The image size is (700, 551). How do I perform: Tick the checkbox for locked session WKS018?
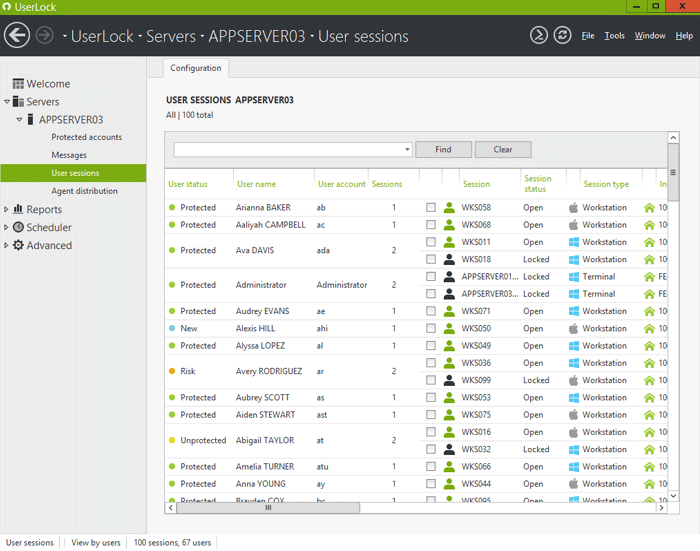pyautogui.click(x=431, y=259)
